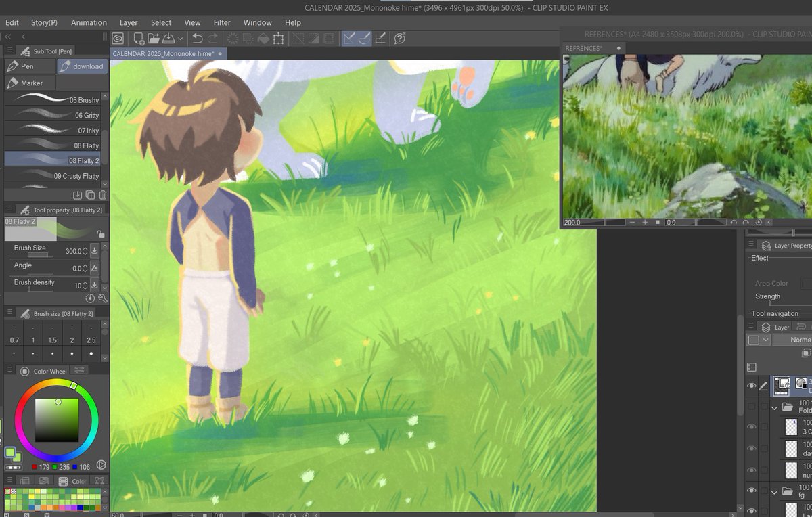The width and height of the screenshot is (812, 517).
Task: Undo the last action
Action: [x=197, y=39]
